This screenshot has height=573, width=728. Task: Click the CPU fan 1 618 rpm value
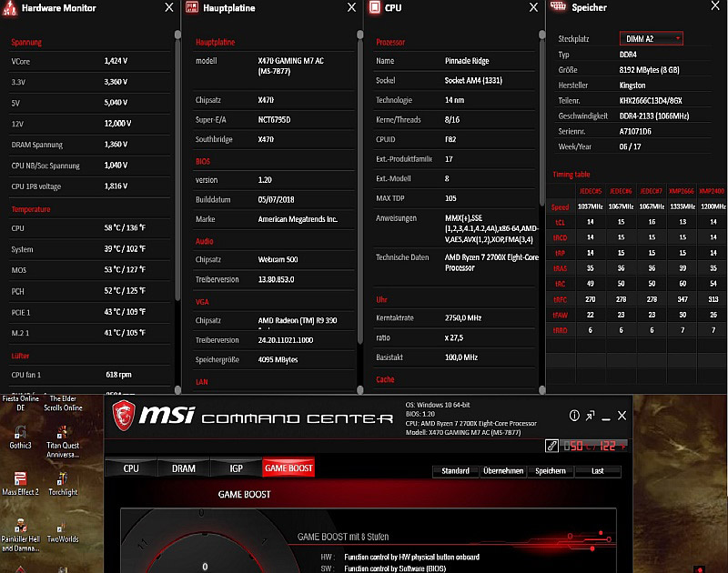tap(118, 375)
